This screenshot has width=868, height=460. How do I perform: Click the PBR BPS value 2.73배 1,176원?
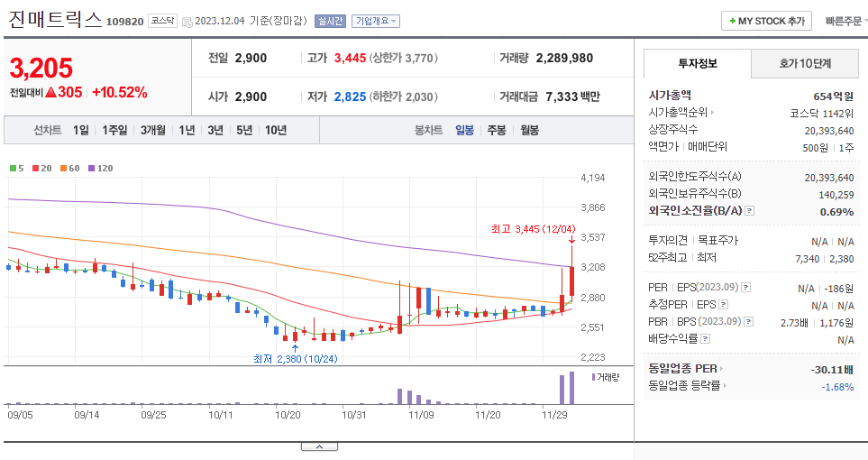point(817,323)
